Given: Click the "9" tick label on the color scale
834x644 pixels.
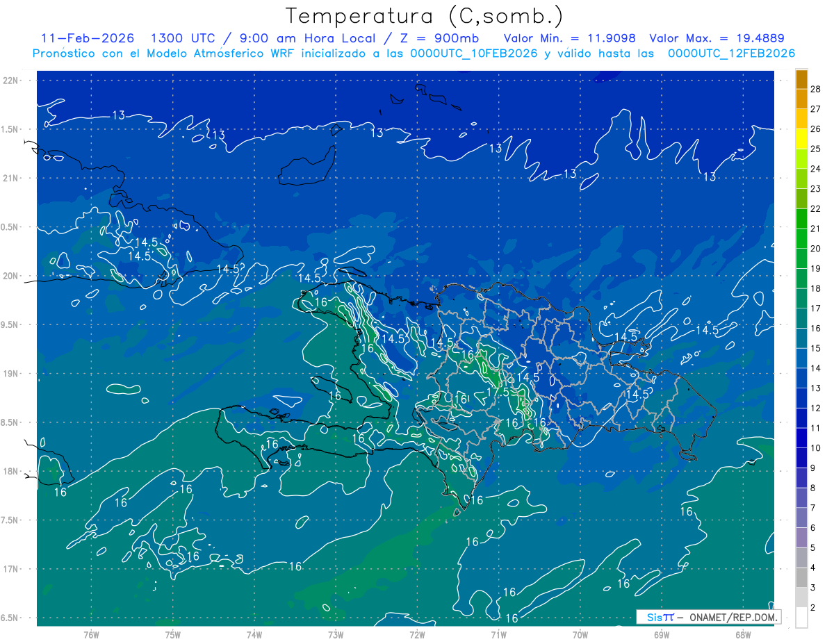Looking at the screenshot, I should 813,468.
